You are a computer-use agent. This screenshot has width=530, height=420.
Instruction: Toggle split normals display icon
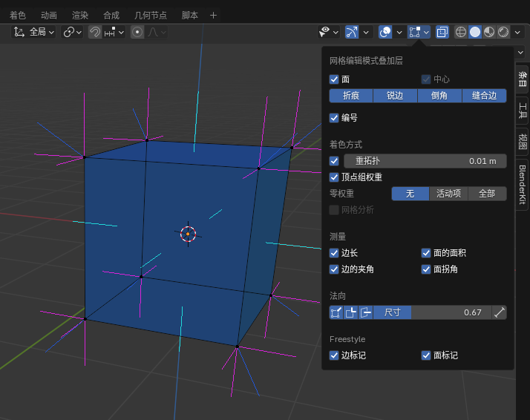[351, 312]
